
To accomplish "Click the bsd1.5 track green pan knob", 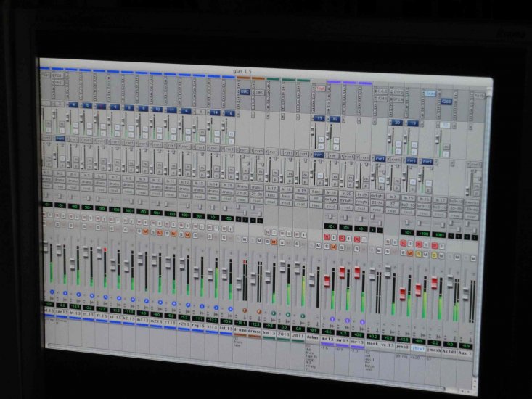I will [274, 313].
